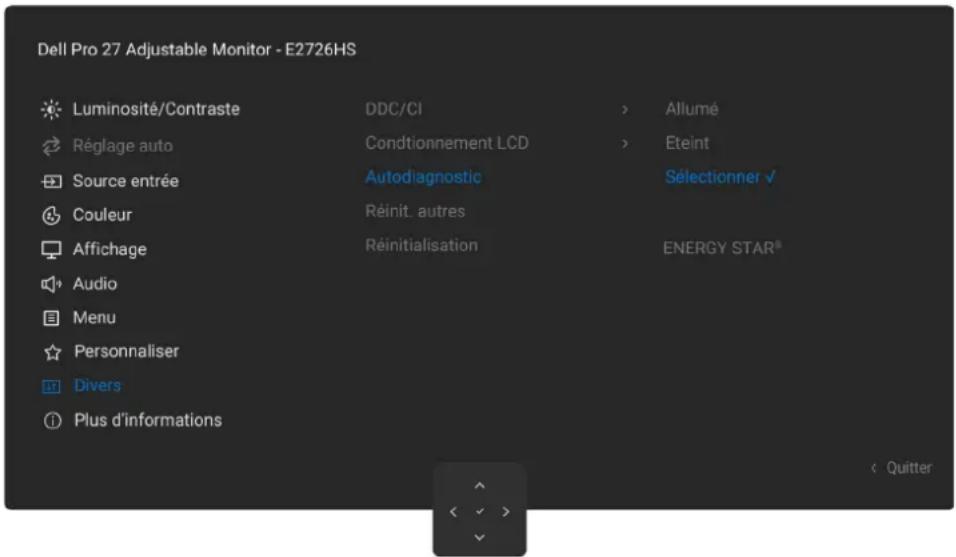
Task: Click the Audio speaker icon
Action: coord(51,284)
